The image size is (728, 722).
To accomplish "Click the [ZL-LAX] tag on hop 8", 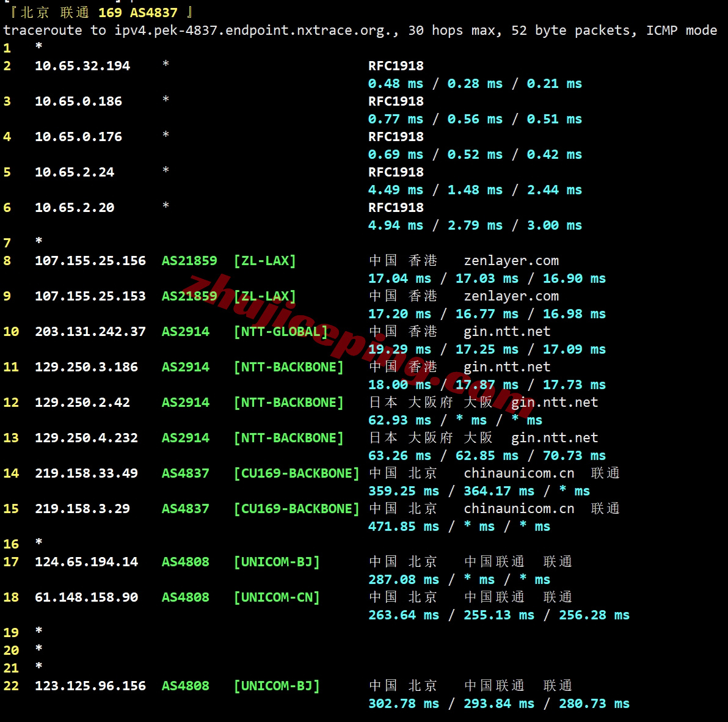I will (x=264, y=260).
